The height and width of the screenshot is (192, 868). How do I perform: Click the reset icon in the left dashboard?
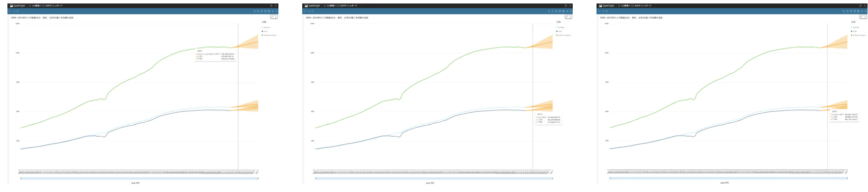tap(18, 11)
